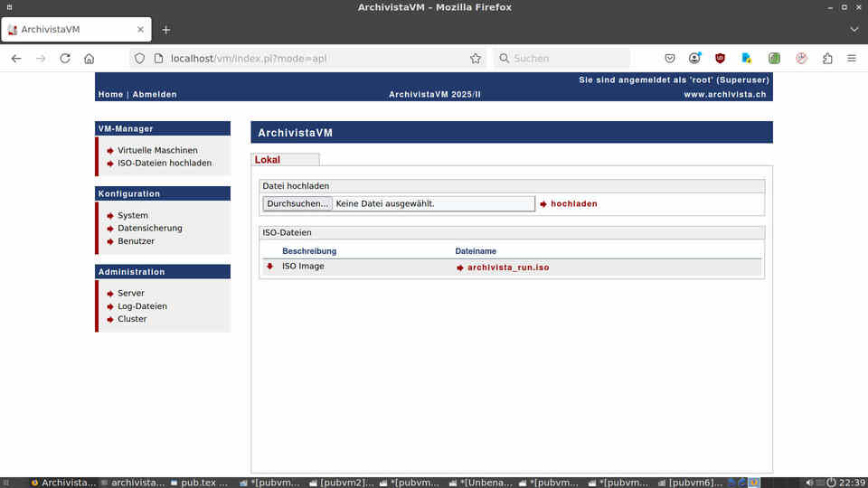Open Datensicherung under Konfiguration
The width and height of the screenshot is (868, 488).
[149, 228]
